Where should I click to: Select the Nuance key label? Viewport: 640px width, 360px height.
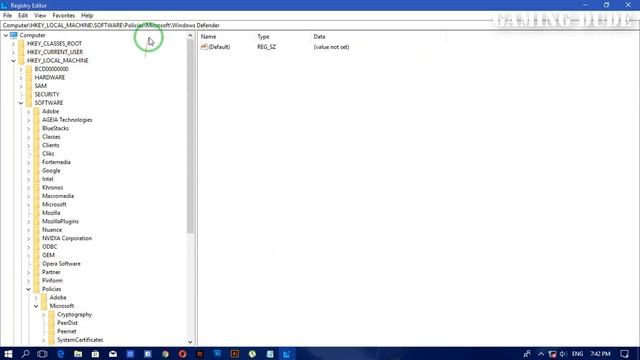(x=52, y=230)
